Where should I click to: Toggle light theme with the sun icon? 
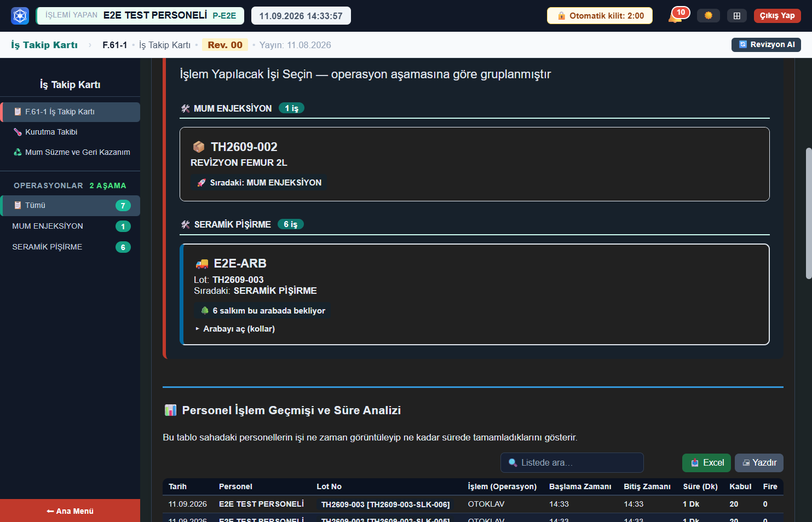click(709, 15)
